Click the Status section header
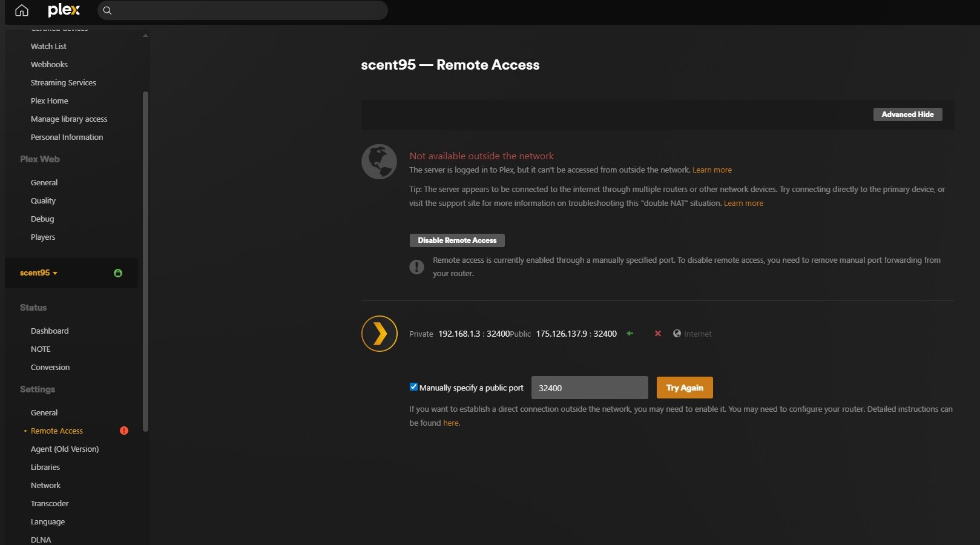 33,308
